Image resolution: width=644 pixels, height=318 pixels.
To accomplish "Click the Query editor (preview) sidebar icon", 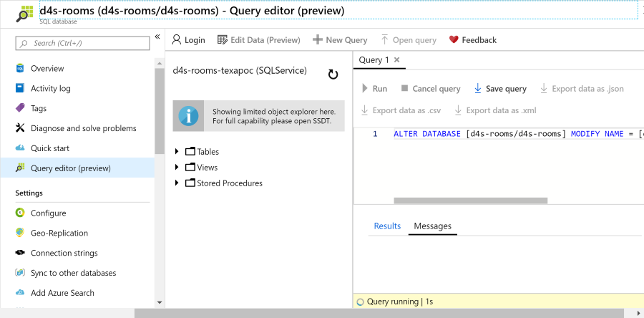I will pos(20,168).
